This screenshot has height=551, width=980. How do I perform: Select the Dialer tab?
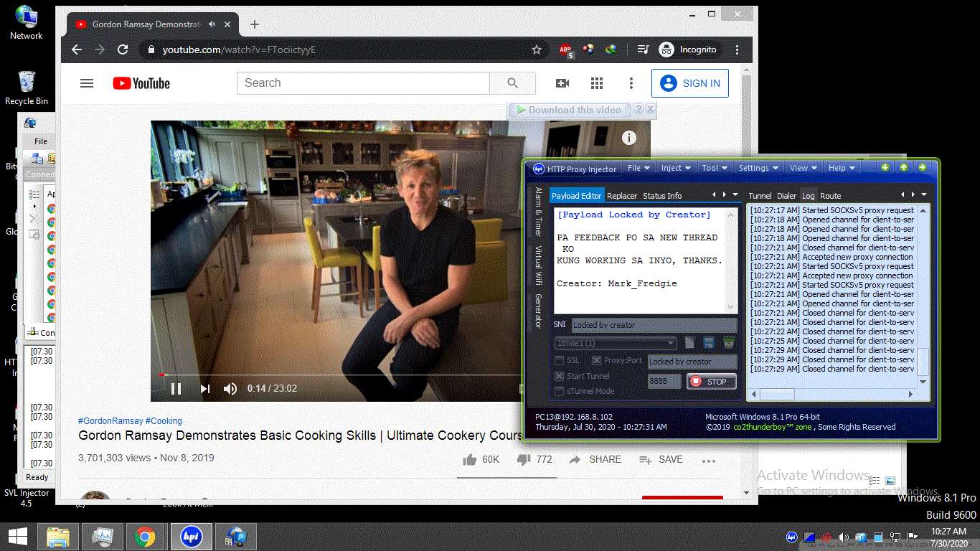787,196
